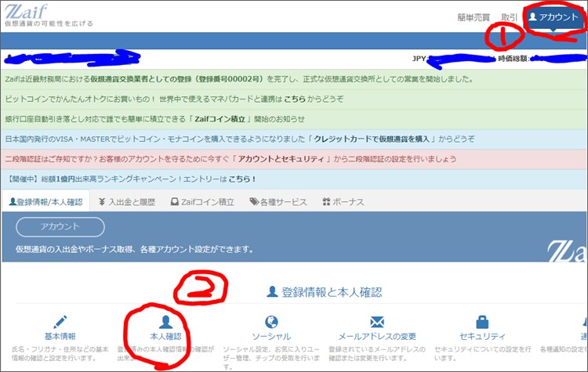
Task: Click the rounded アカウント button in banner
Action: (60, 226)
